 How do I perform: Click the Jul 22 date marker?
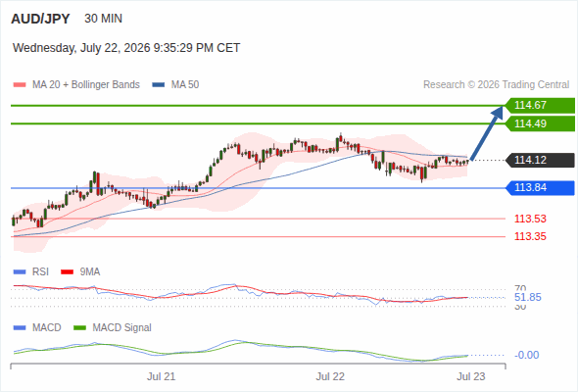(x=330, y=376)
